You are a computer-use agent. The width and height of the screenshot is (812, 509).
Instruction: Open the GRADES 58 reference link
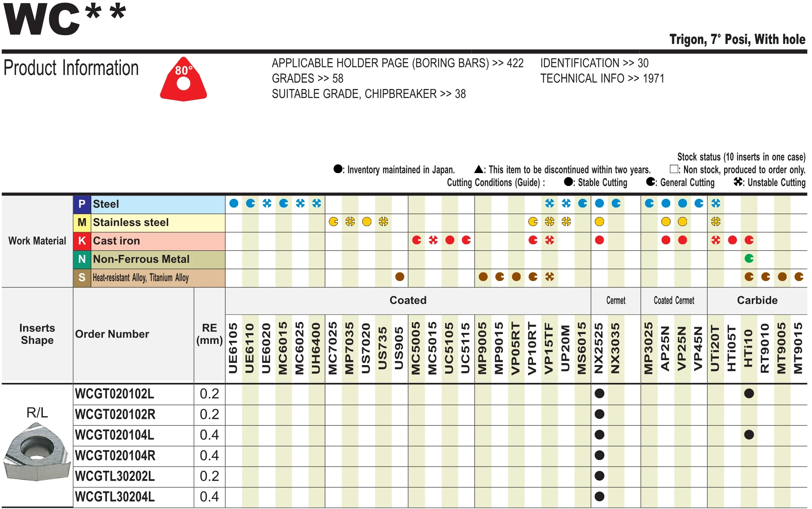click(307, 78)
